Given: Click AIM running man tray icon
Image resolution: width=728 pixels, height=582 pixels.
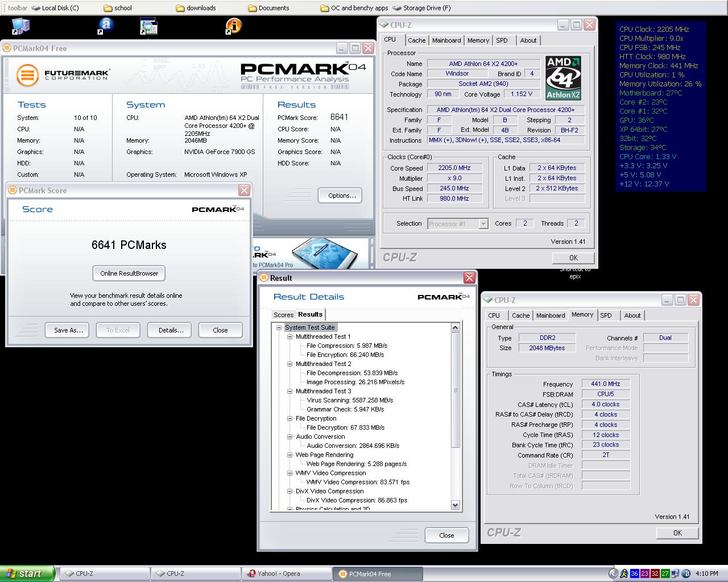Looking at the screenshot, I should coord(624,573).
